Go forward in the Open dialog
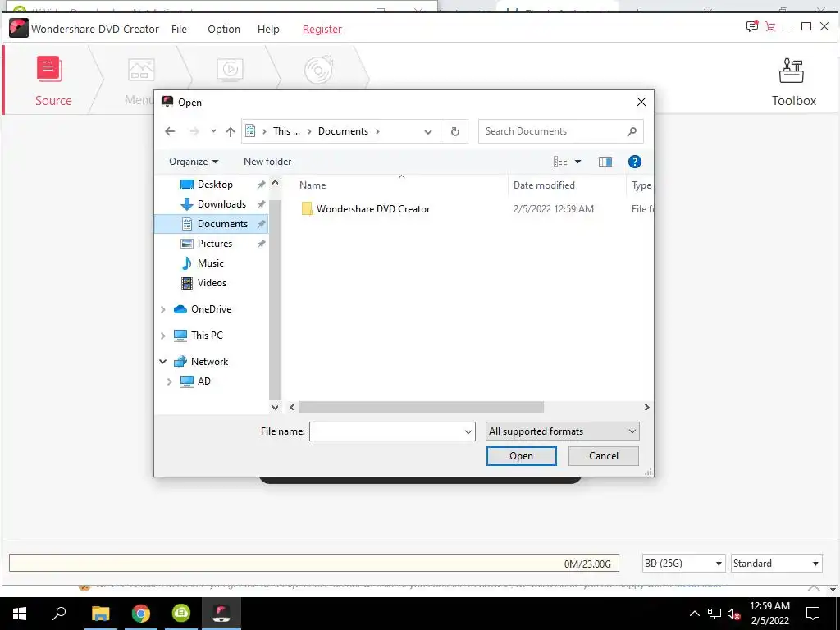 [194, 131]
